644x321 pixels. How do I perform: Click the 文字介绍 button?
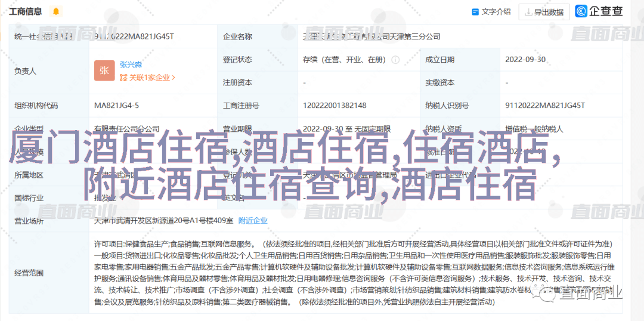pos(491,11)
